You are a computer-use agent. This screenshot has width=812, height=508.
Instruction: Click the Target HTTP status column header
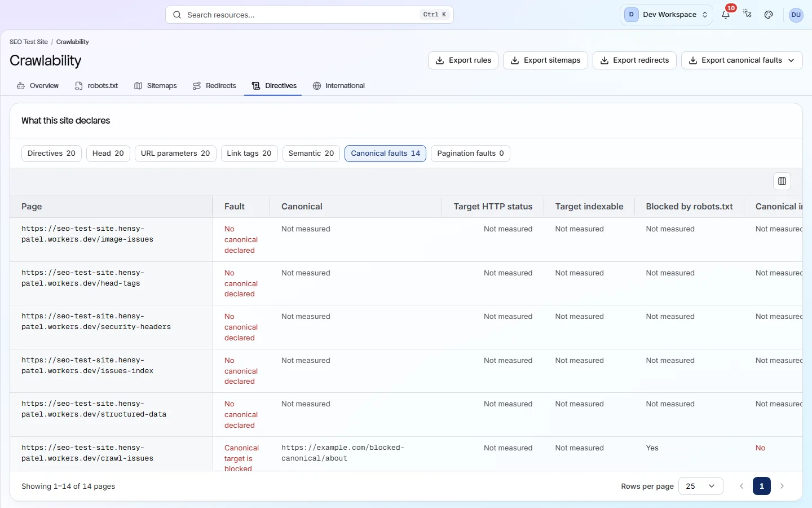click(493, 207)
